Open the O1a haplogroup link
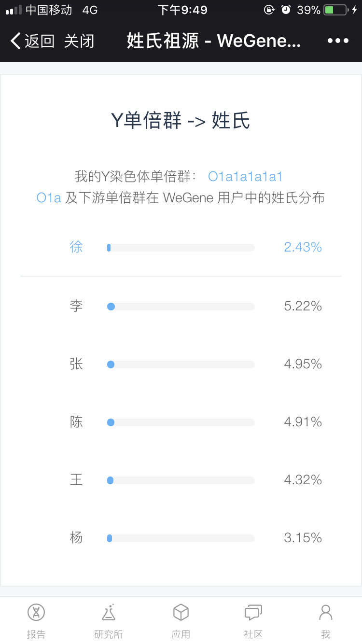This screenshot has width=362, height=644. point(49,198)
